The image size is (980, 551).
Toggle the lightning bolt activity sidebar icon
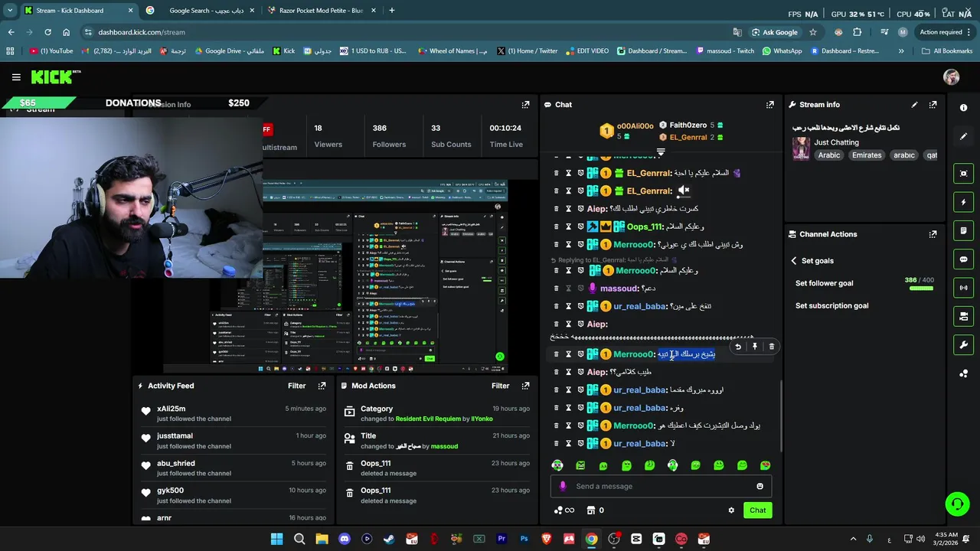point(963,202)
